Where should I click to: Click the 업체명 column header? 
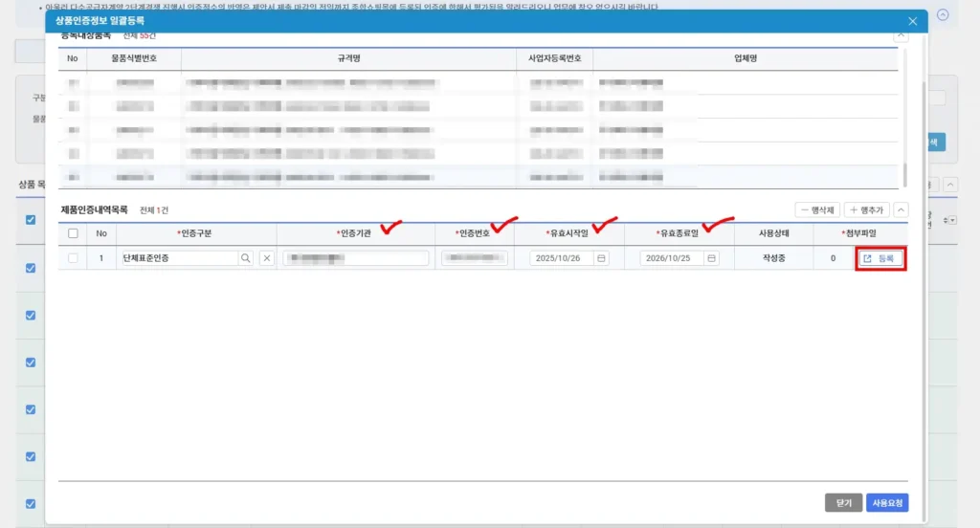pyautogui.click(x=745, y=58)
